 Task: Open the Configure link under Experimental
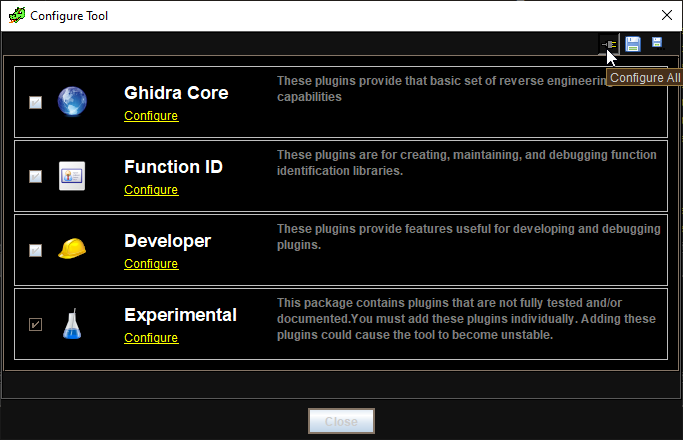pos(151,338)
